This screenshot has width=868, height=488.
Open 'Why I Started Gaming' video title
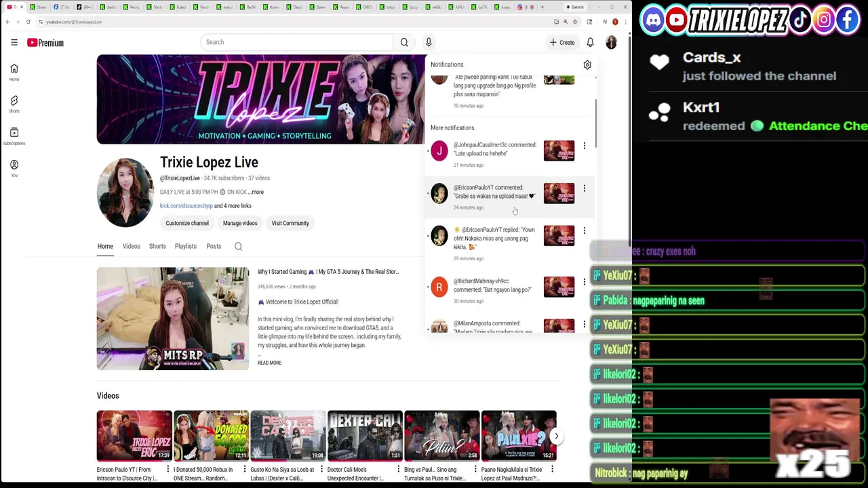(x=328, y=272)
